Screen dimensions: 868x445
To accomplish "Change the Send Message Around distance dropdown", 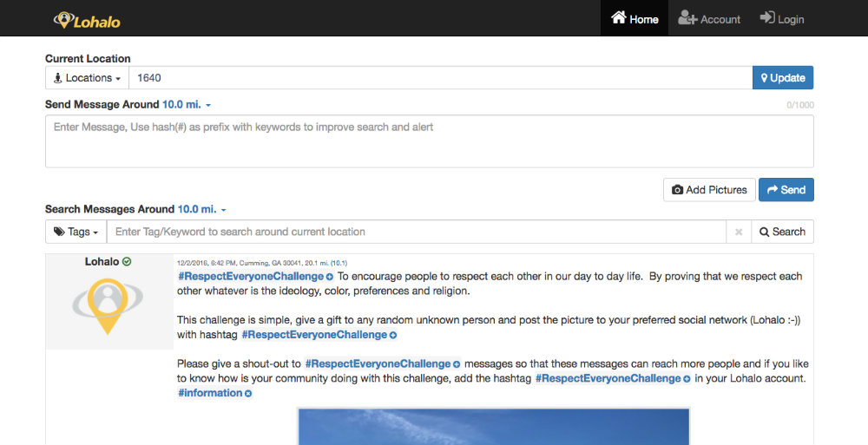I will coord(187,105).
